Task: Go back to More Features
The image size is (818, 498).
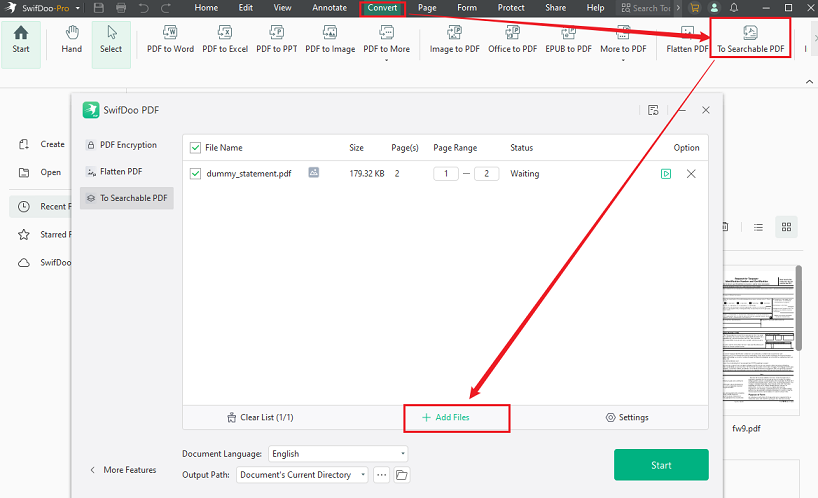Action: 123,470
